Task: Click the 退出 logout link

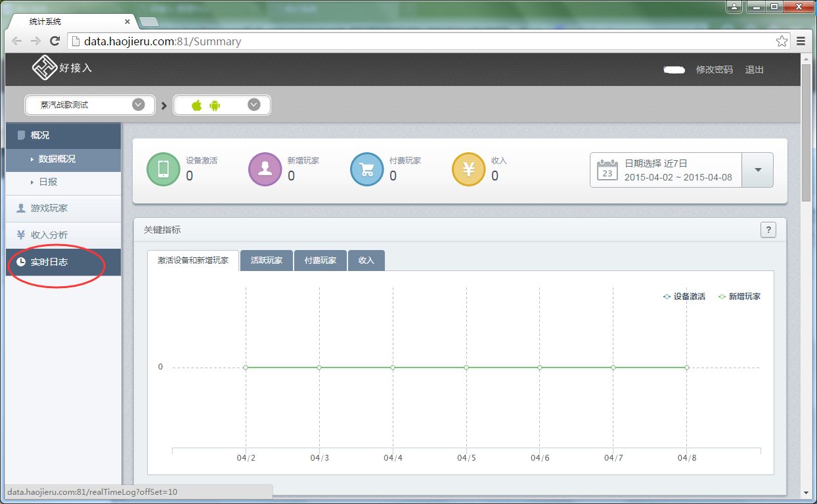Action: pos(754,70)
